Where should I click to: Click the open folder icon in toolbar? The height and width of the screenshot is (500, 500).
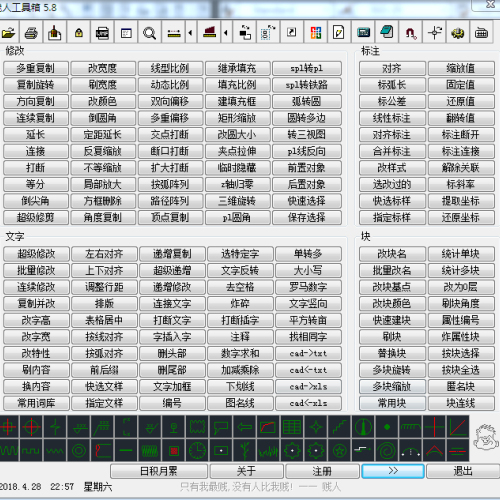tap(8, 33)
